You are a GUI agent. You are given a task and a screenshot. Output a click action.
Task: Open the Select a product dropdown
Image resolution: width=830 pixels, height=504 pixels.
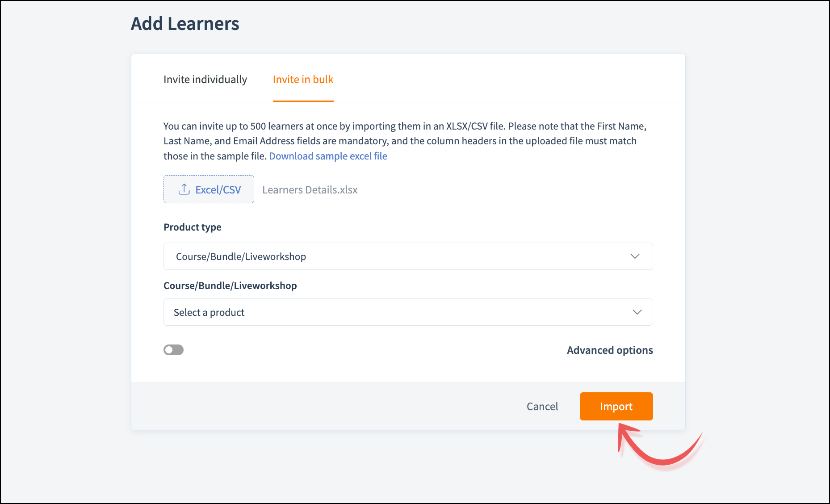[407, 312]
